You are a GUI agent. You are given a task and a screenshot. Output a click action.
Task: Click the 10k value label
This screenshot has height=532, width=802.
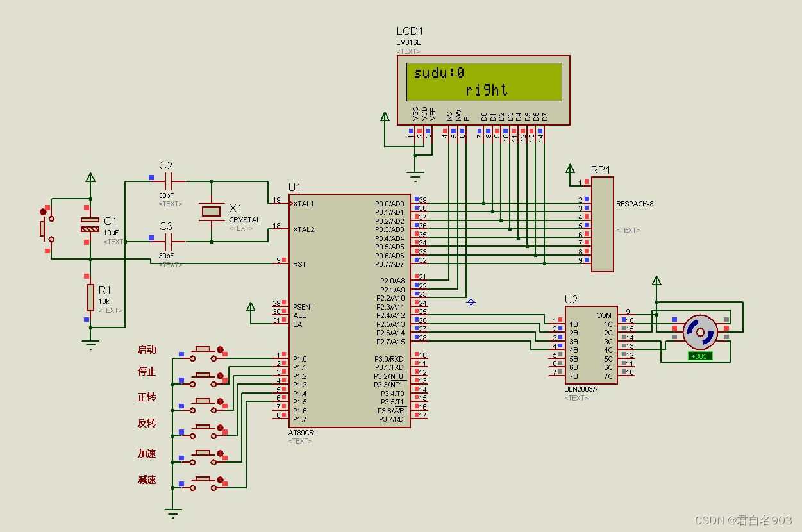pyautogui.click(x=104, y=301)
